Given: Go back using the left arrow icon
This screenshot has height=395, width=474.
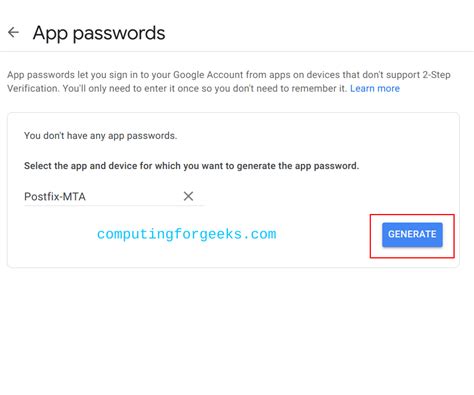Looking at the screenshot, I should [x=13, y=32].
